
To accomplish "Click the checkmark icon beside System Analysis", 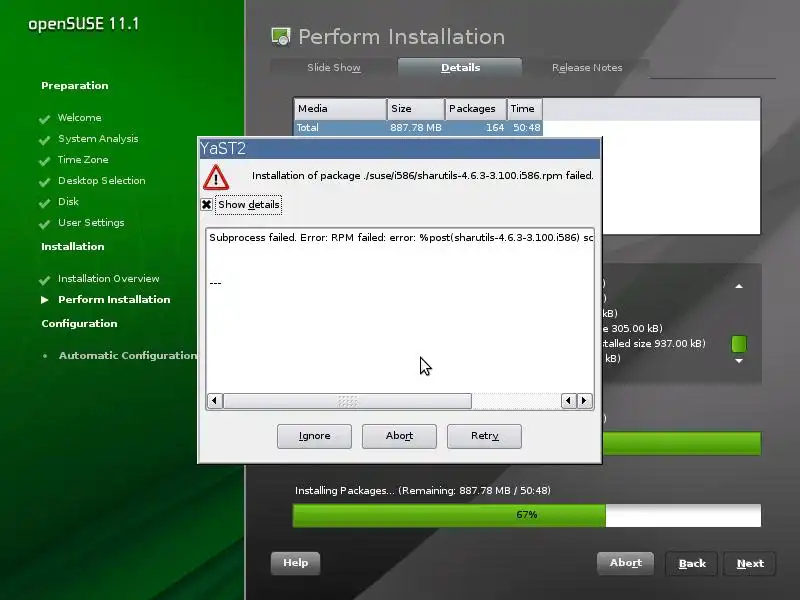I will point(44,140).
